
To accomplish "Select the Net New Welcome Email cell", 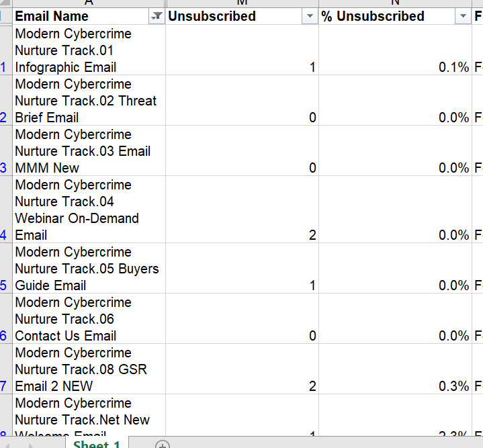I will click(x=89, y=415).
